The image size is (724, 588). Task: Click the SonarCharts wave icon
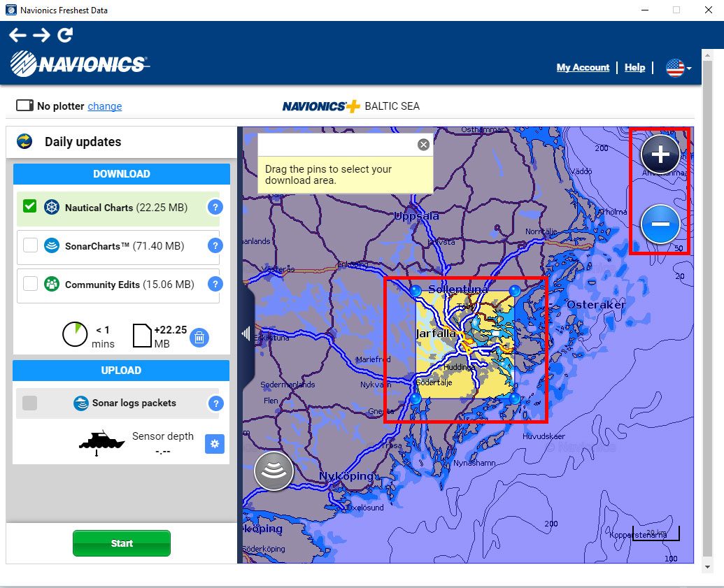pos(52,245)
